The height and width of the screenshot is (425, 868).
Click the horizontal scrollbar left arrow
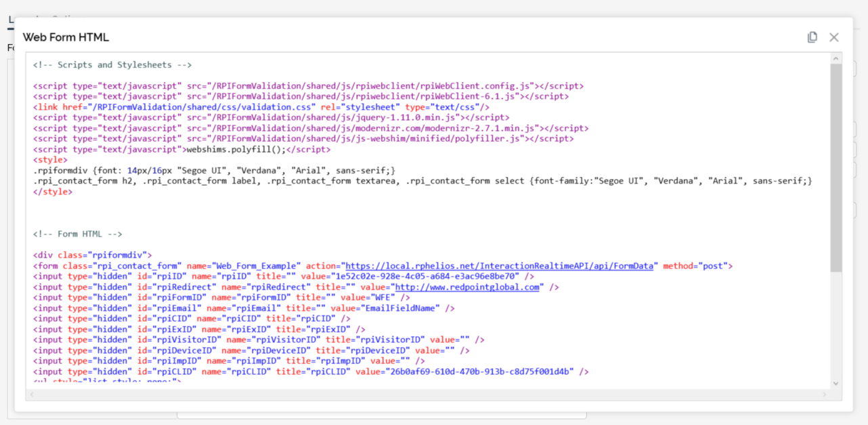(32, 394)
